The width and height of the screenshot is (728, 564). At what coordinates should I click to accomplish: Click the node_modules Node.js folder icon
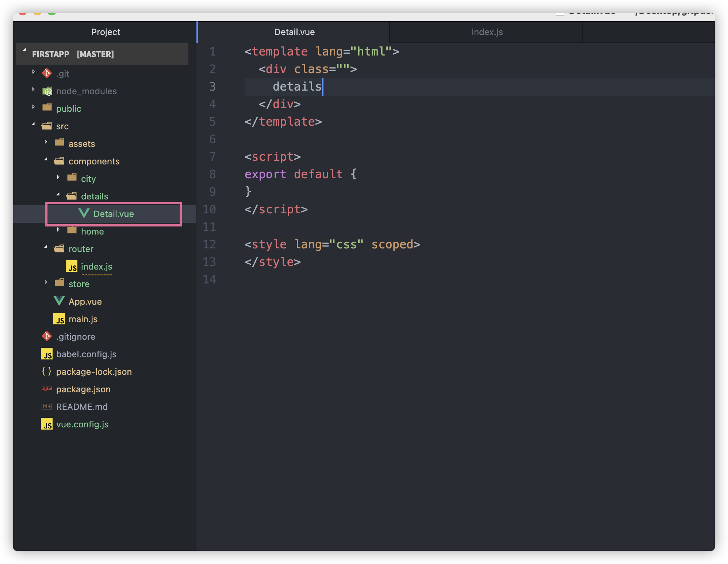pos(47,91)
